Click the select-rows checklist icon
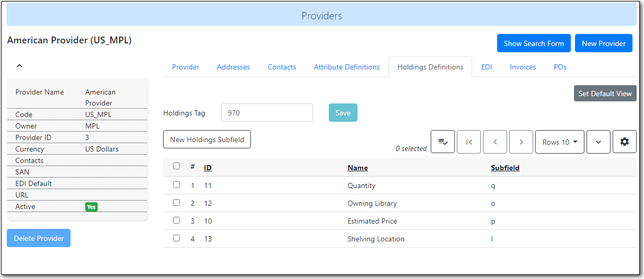Screen dimensions: 644x279 443,142
